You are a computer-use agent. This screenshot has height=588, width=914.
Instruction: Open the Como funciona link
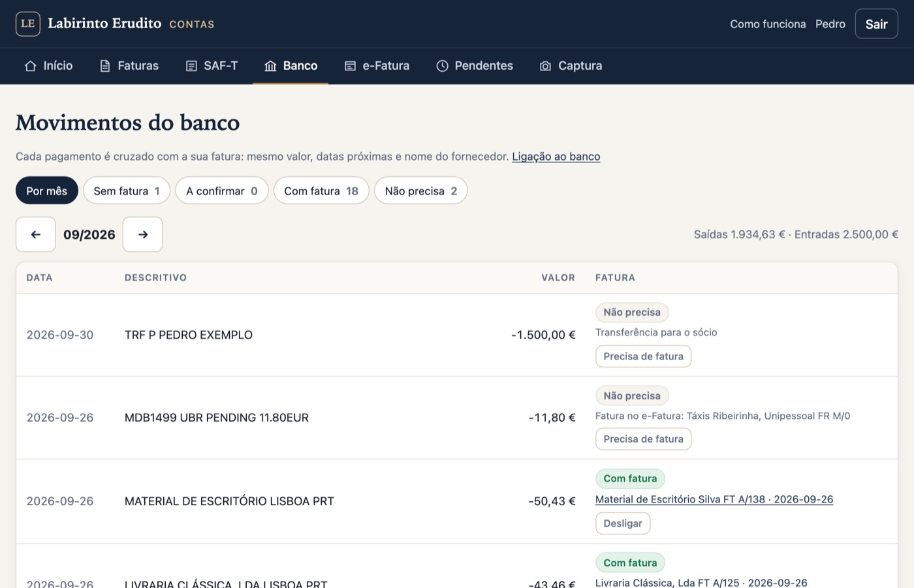pyautogui.click(x=768, y=24)
